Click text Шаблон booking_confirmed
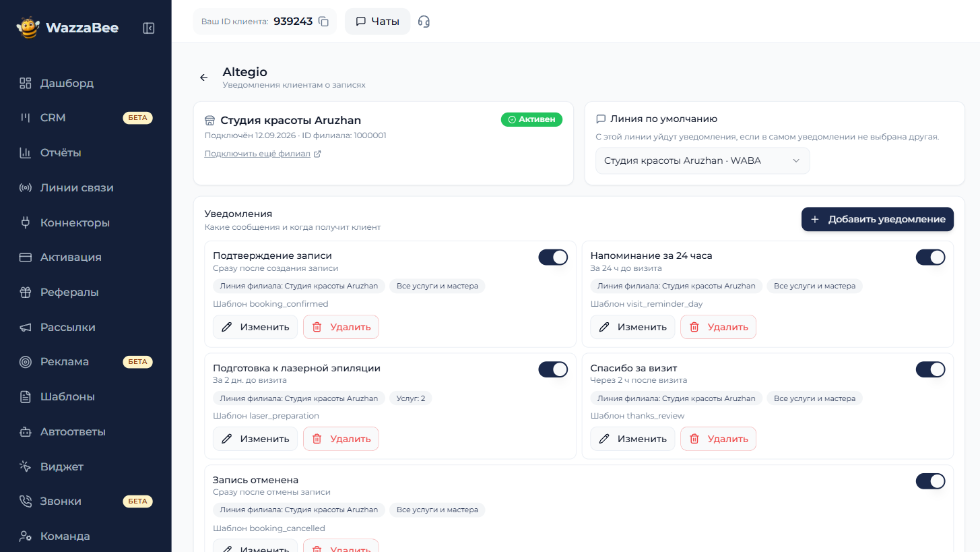 click(x=271, y=304)
